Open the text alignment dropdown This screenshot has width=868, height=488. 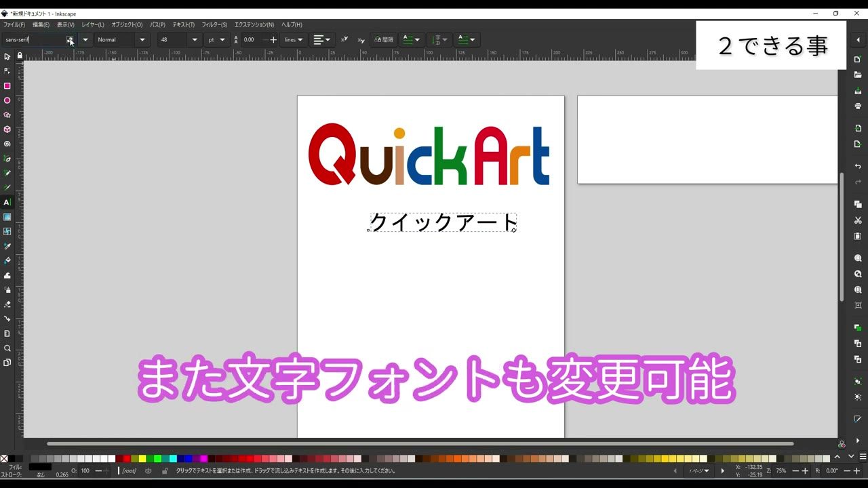coord(322,40)
